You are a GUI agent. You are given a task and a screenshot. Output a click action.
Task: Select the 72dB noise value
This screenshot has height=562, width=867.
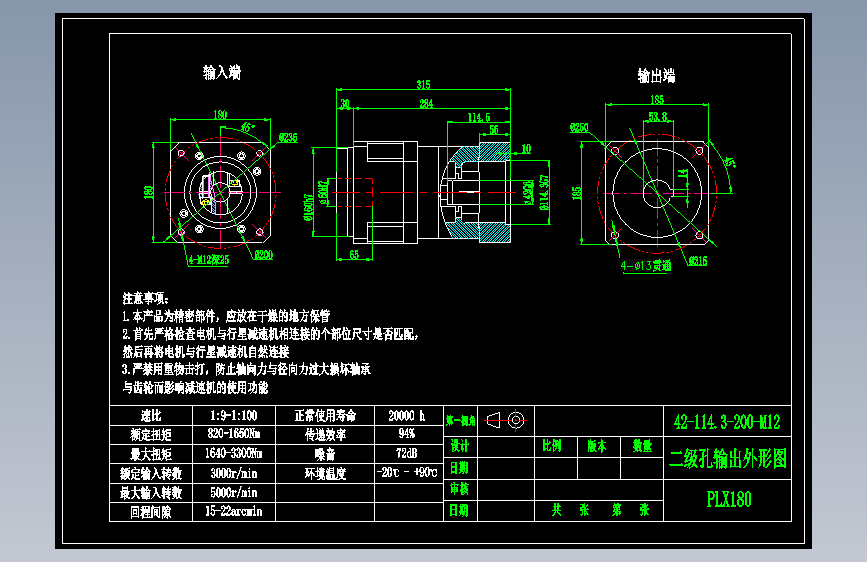point(407,453)
